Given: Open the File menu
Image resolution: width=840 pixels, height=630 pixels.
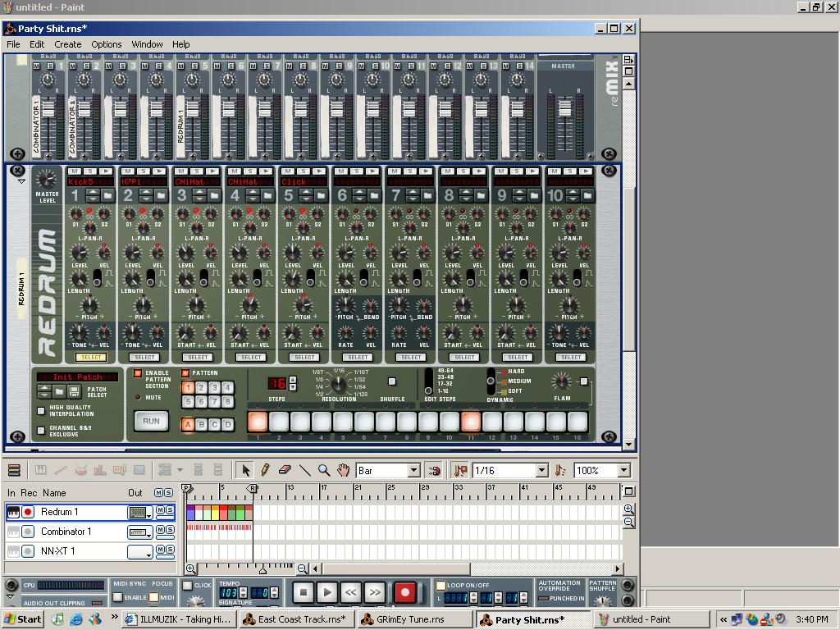Looking at the screenshot, I should [x=13, y=44].
